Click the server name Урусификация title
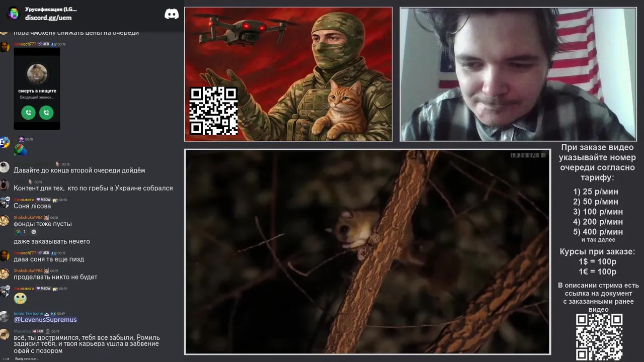The height and width of the screenshot is (362, 644). [51, 9]
